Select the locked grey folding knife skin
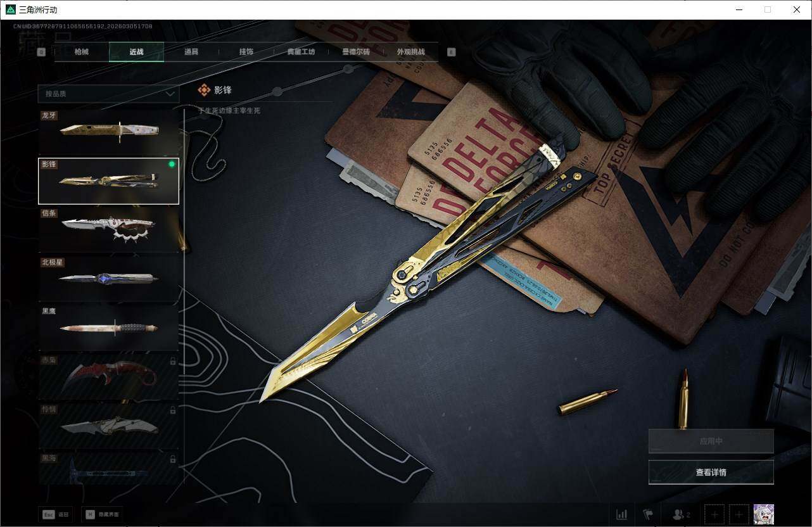 coord(108,425)
